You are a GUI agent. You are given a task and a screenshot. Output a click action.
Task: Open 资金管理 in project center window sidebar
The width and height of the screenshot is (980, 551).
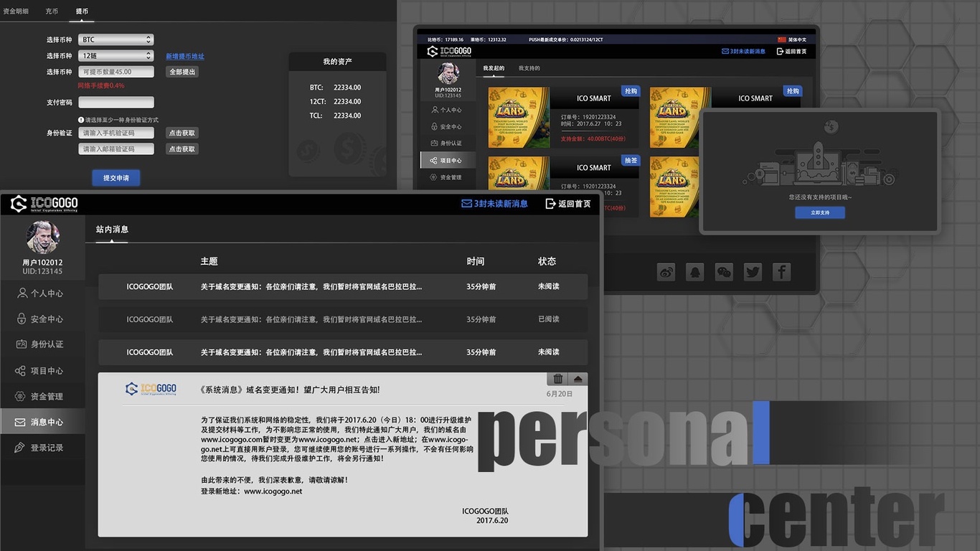coord(446,177)
